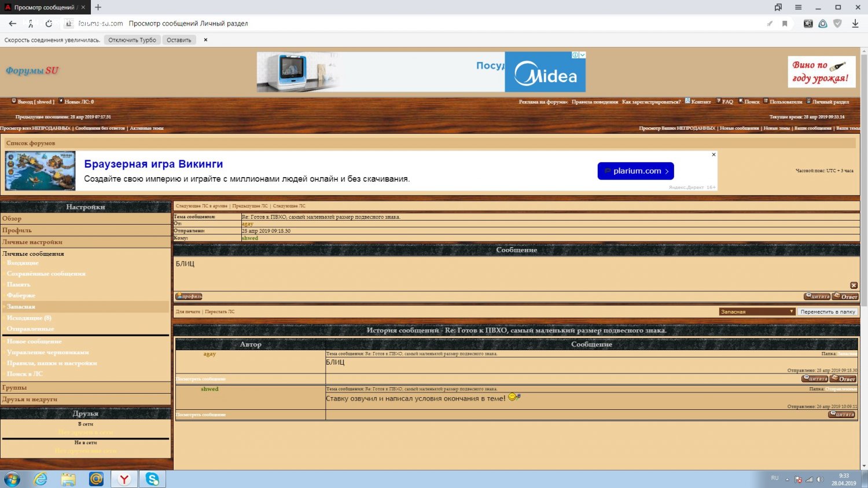The width and height of the screenshot is (868, 488).
Task: Open the browser hamburger menu icon
Action: (798, 8)
